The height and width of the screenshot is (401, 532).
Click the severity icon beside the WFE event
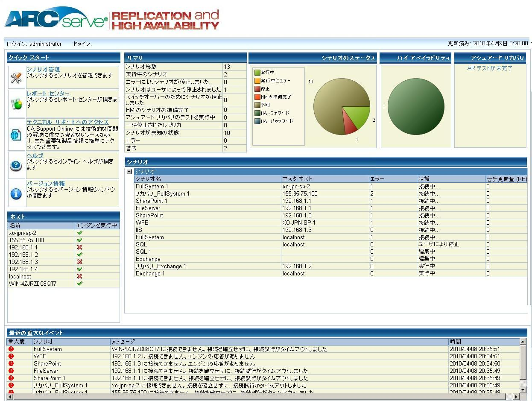(11, 356)
